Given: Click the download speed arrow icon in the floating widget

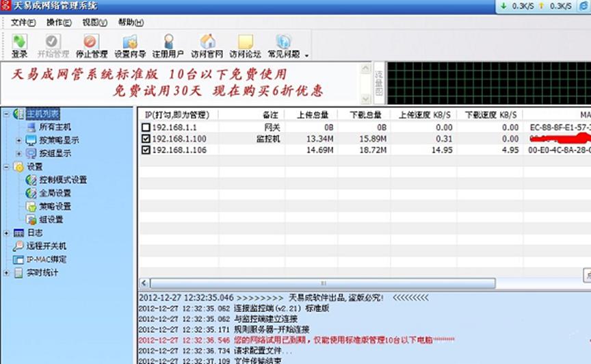Looking at the screenshot, I should click(503, 5).
